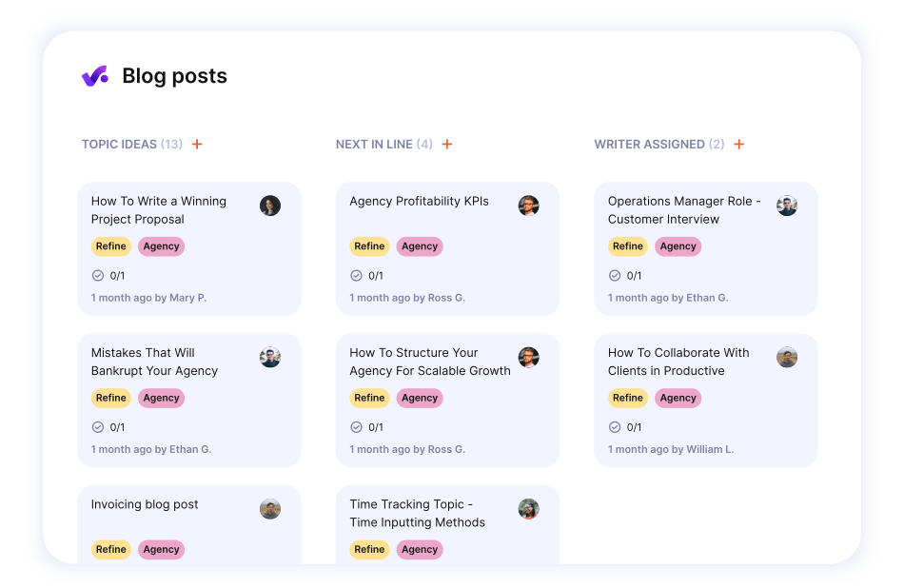Add a card to the Next In Line column
The height and width of the screenshot is (588, 904).
[x=447, y=144]
